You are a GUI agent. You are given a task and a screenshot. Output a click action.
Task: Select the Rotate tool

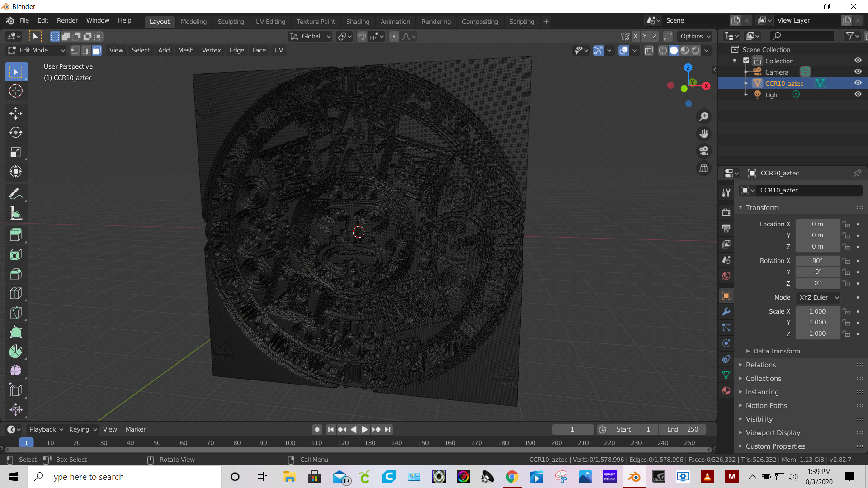(x=16, y=132)
